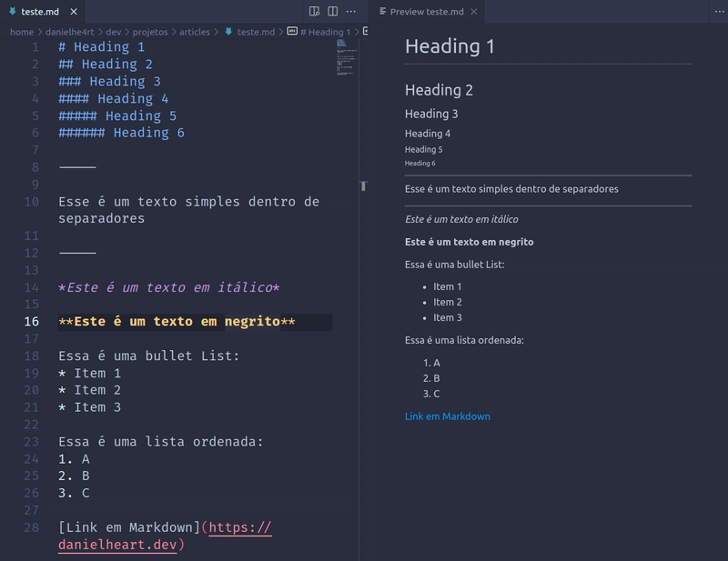The image size is (728, 561).
Task: Click '3. C' line in the editor
Action: 74,493
